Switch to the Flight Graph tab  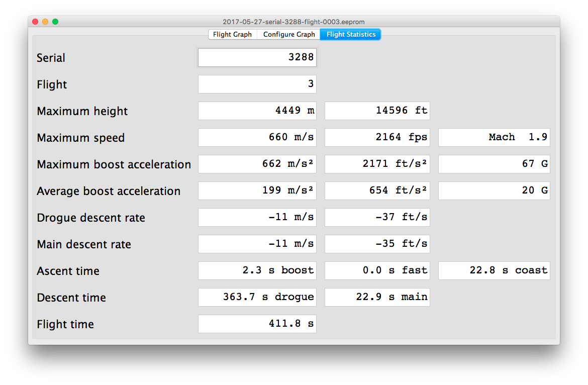tap(232, 35)
